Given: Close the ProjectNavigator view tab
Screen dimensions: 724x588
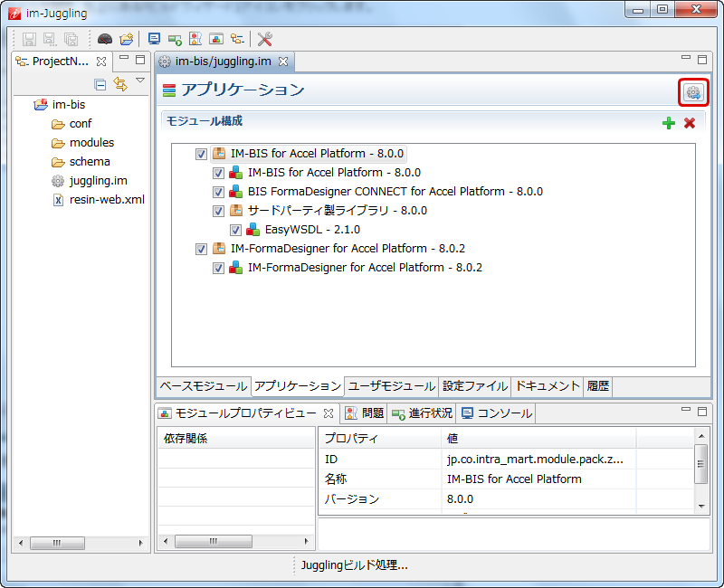Looking at the screenshot, I should click(x=101, y=62).
